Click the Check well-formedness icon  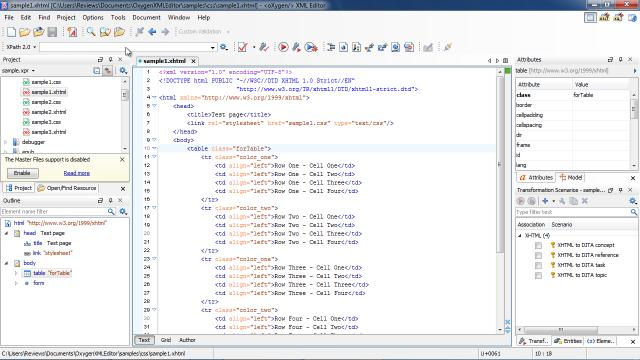[x=264, y=47]
